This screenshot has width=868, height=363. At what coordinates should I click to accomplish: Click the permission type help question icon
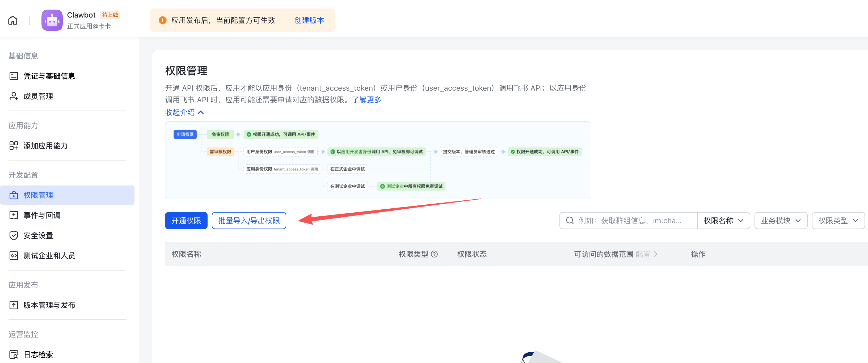click(x=434, y=254)
